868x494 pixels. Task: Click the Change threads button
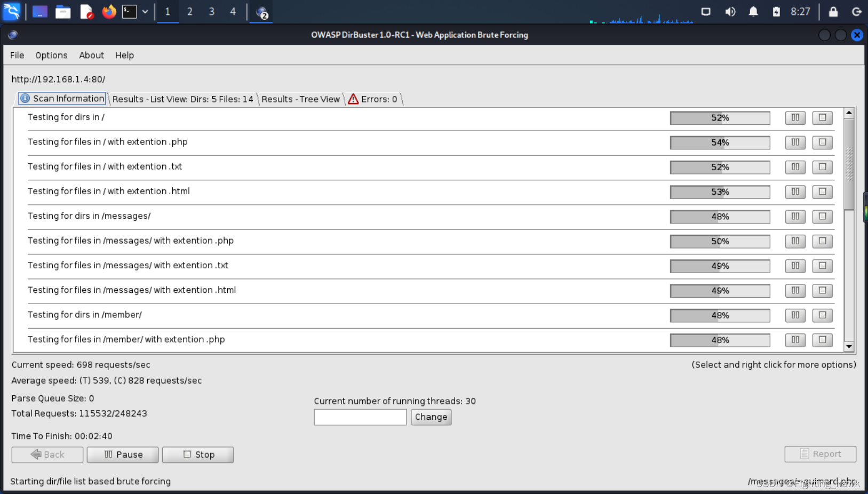pyautogui.click(x=431, y=417)
